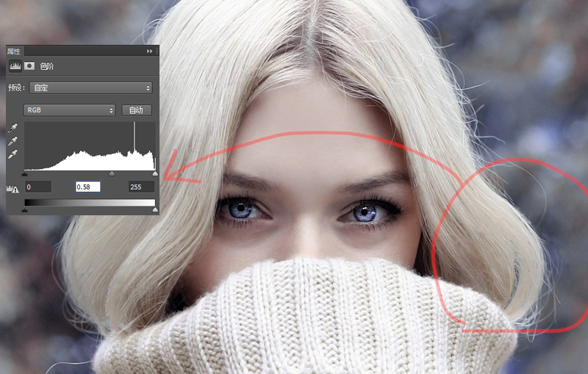
Task: Open the RGB channel dropdown
Action: click(x=69, y=110)
